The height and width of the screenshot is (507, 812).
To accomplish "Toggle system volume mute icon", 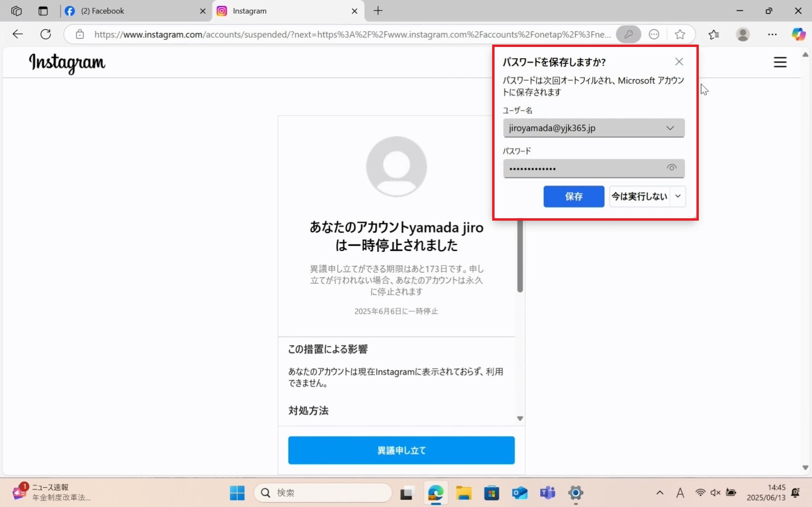I will click(x=715, y=492).
